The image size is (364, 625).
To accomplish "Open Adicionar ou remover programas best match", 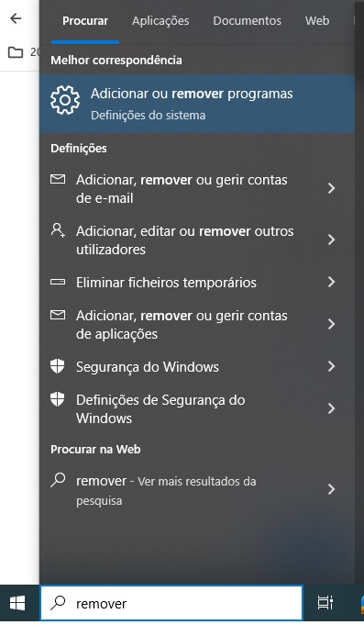I will pos(197,104).
